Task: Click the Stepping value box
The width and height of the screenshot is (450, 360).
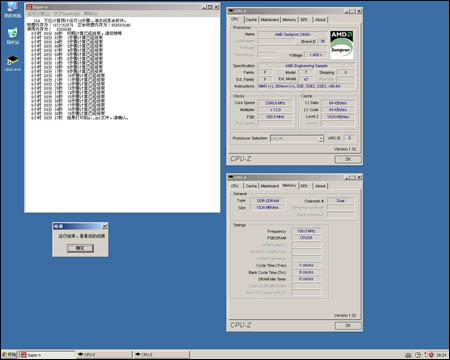Action: (x=345, y=72)
